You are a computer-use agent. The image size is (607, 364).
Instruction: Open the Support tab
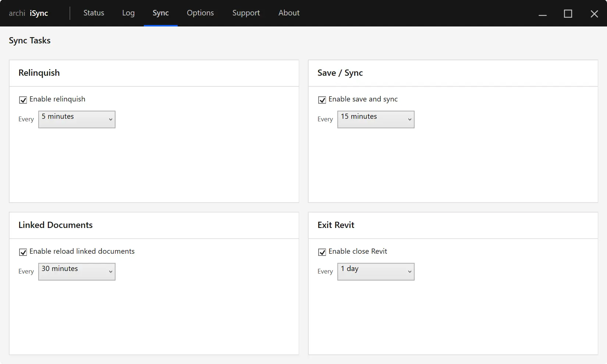point(246,13)
